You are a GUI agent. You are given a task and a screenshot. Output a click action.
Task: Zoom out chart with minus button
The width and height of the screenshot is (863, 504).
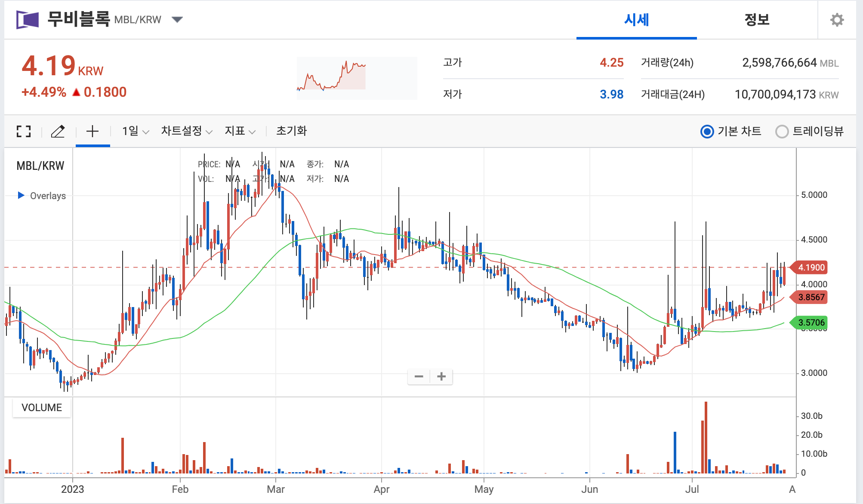419,377
